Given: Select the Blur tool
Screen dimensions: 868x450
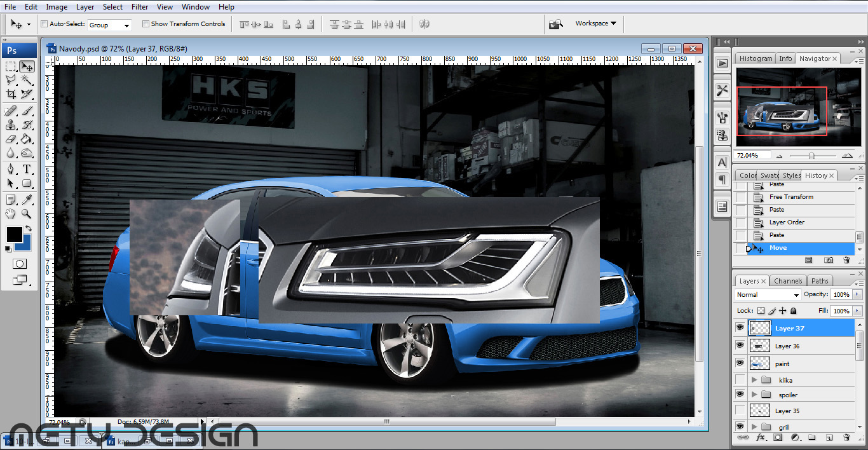Looking at the screenshot, I should pos(11,153).
